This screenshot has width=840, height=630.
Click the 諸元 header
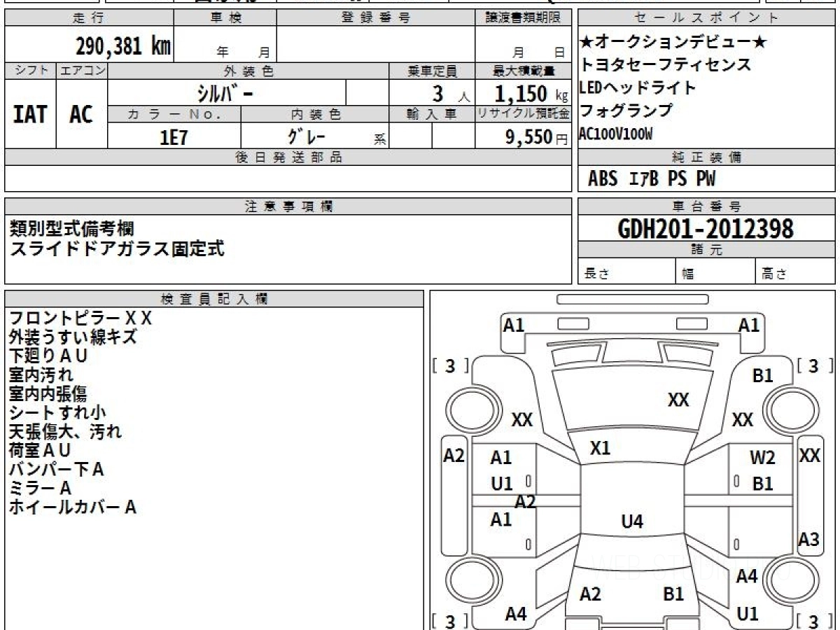(707, 251)
